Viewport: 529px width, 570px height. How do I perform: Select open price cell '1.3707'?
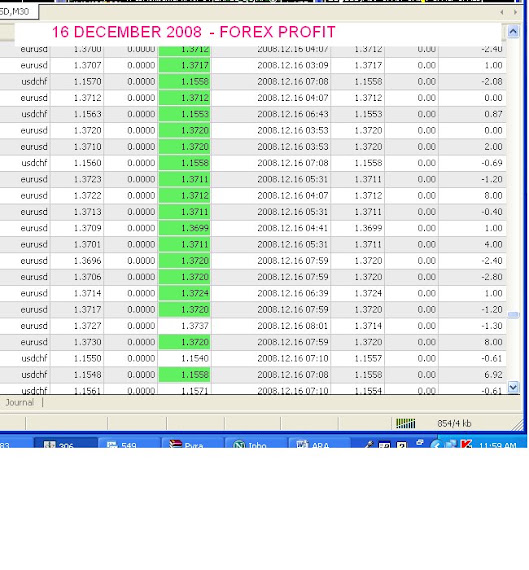[87, 65]
